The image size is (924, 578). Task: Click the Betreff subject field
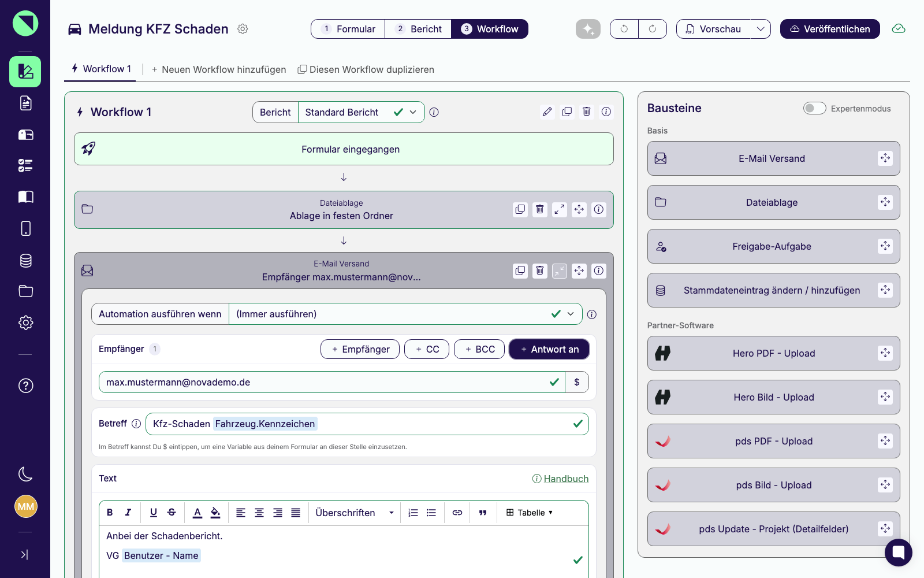tap(367, 424)
